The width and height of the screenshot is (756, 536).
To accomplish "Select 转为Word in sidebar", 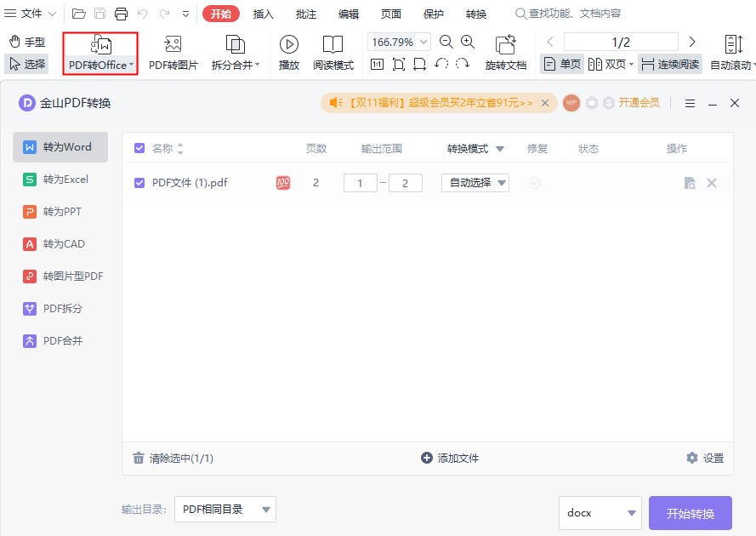I will (x=60, y=147).
